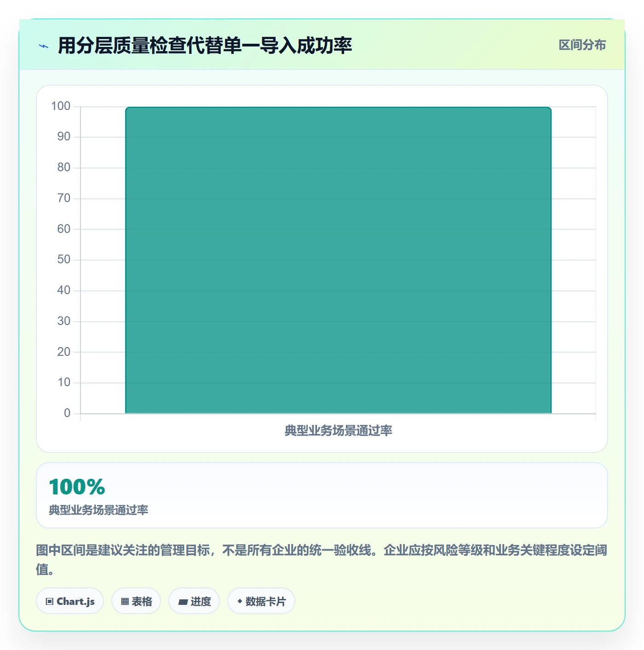The height and width of the screenshot is (650, 644).
Task: Click the 进度 tag
Action: pos(194,601)
